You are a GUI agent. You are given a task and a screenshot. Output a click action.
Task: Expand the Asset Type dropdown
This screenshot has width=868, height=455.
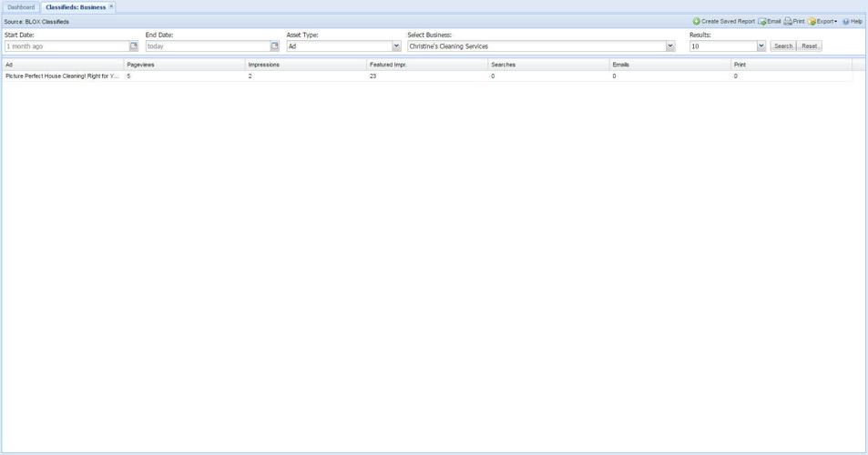[x=396, y=46]
